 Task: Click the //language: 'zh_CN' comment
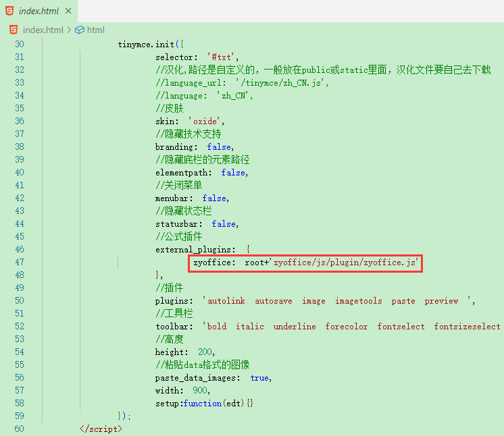click(x=204, y=96)
